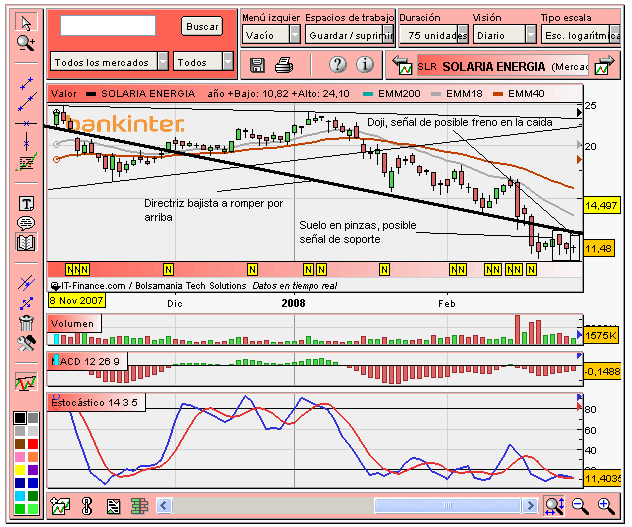Click the EMM200 legend entry
Image resolution: width=632 pixels, height=527 pixels.
pos(391,94)
